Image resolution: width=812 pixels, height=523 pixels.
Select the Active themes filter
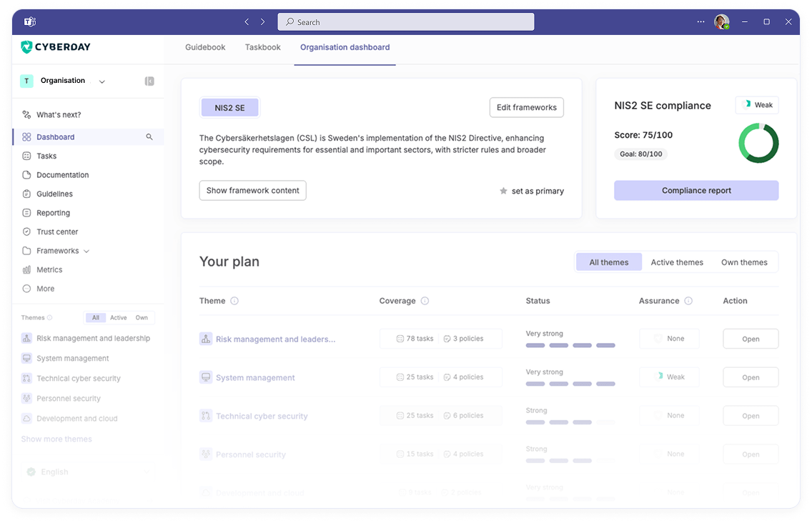point(677,262)
